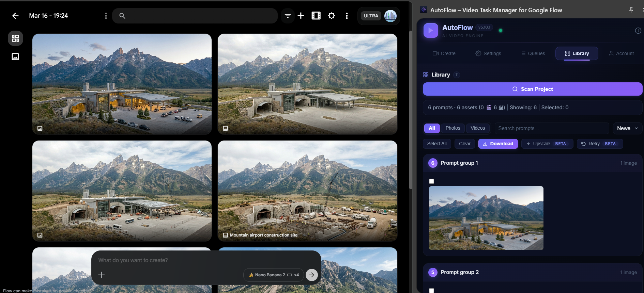The image size is (644, 293).
Task: Open the scenebuilder film strip icon
Action: (x=316, y=16)
